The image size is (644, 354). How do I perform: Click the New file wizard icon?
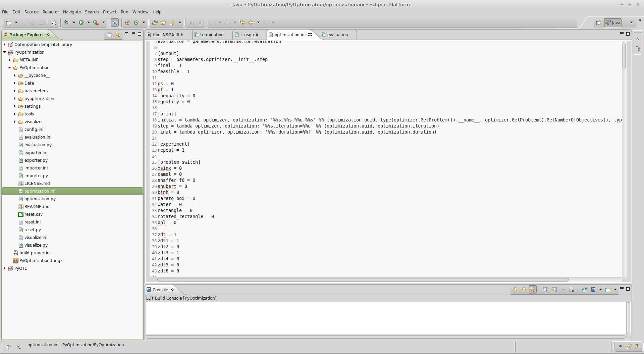(9, 22)
